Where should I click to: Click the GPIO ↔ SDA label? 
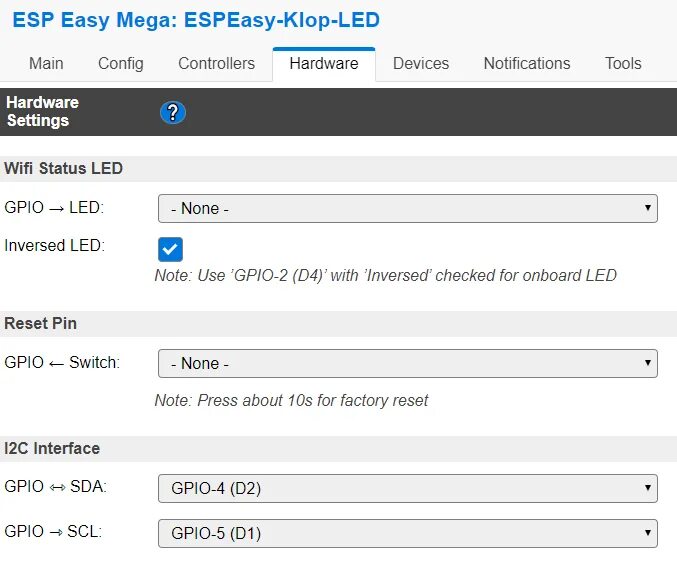55,486
